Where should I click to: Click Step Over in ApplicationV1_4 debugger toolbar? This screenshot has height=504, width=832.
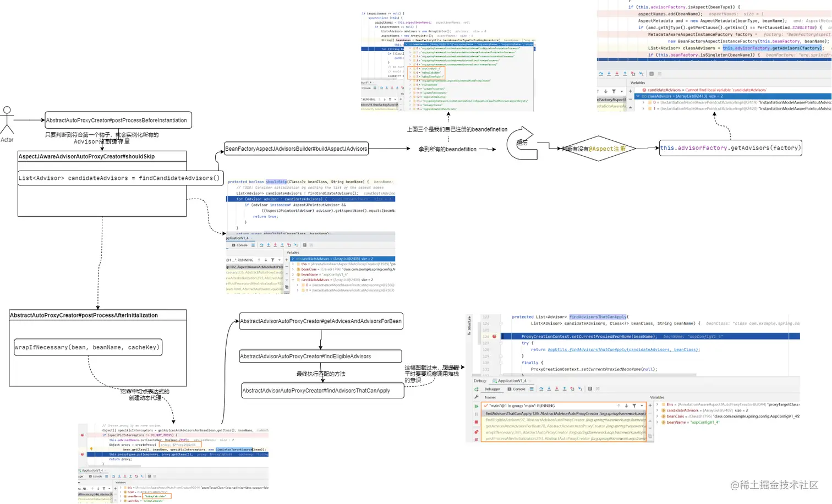[x=541, y=388]
